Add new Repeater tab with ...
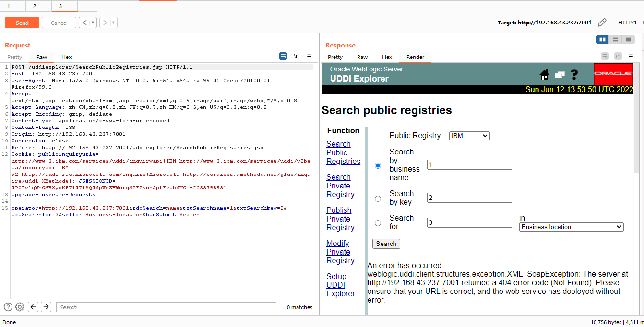This screenshot has width=644, height=327. 87,7
